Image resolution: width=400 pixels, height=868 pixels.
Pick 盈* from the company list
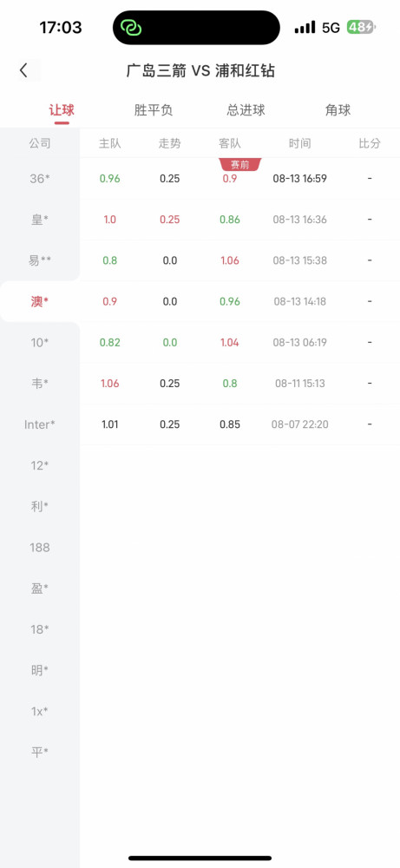[40, 589]
